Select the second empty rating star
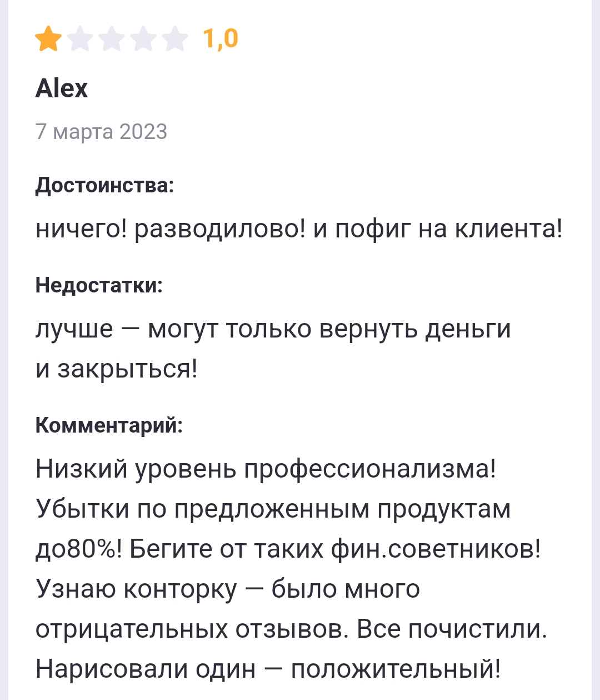 point(81,38)
